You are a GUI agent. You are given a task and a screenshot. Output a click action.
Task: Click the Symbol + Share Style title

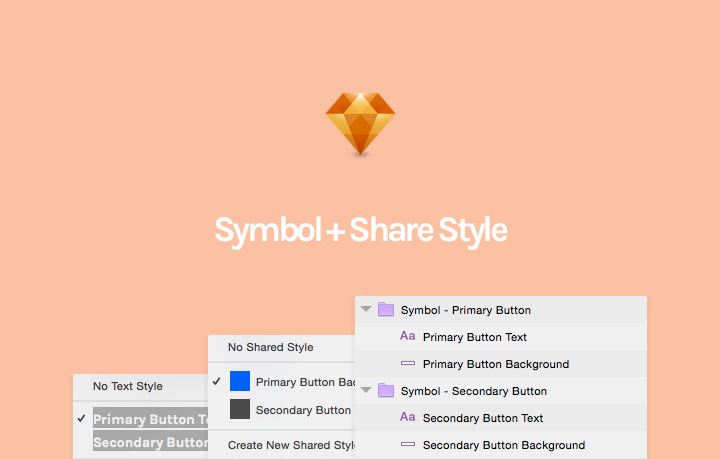click(x=361, y=231)
